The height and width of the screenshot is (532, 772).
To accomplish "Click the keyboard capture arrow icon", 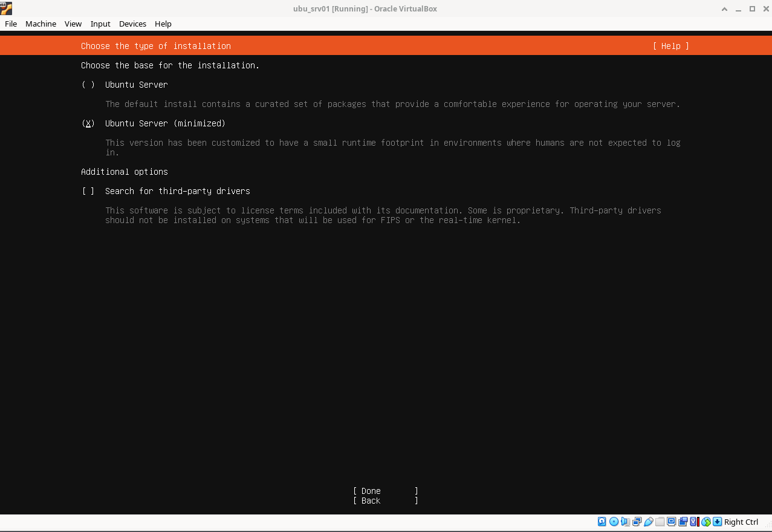I will 717,522.
